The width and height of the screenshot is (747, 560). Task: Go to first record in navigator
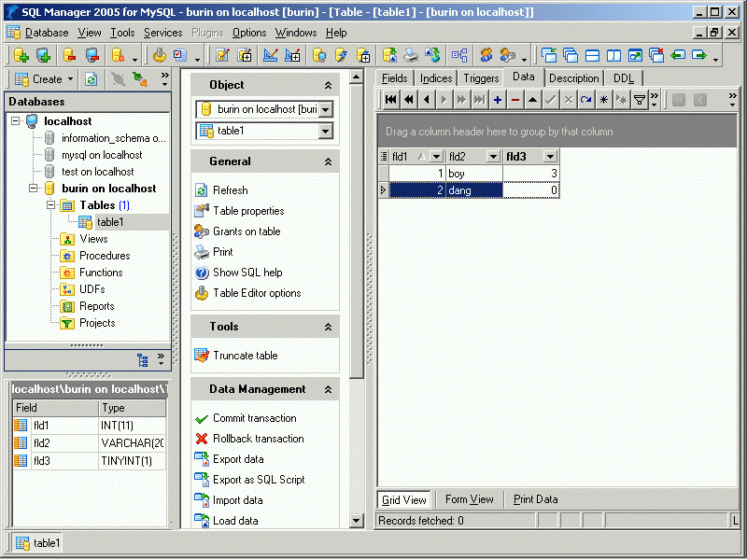coord(390,100)
